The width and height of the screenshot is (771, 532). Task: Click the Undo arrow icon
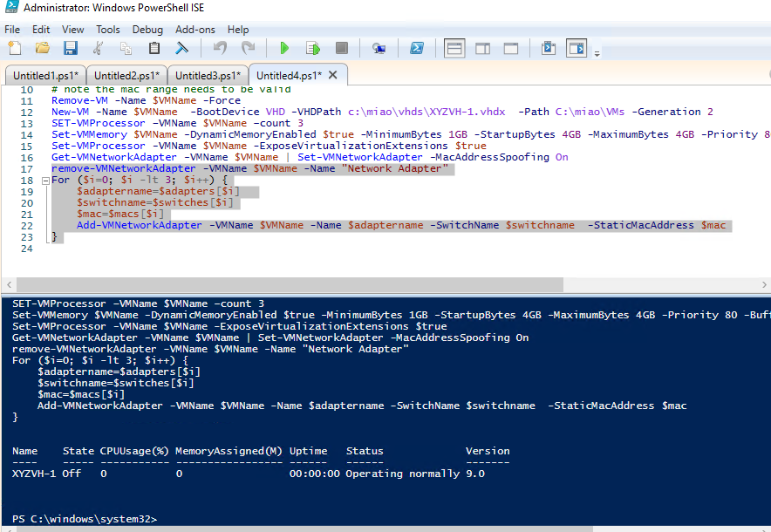[220, 48]
